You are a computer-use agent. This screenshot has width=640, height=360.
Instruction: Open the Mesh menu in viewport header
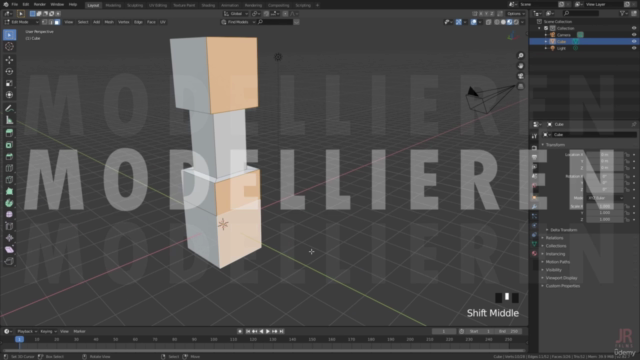point(109,22)
